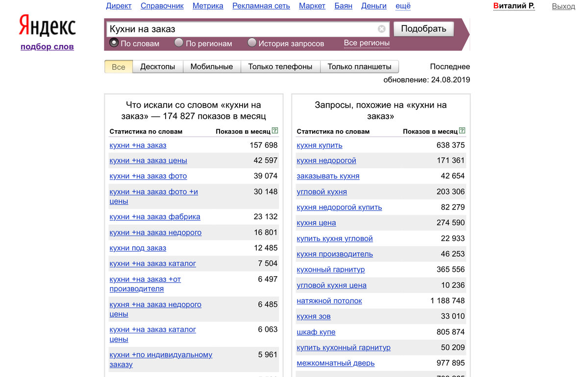Select the 'История запросов' radio option
Viewport: 588px width, 377px height.
[x=252, y=43]
